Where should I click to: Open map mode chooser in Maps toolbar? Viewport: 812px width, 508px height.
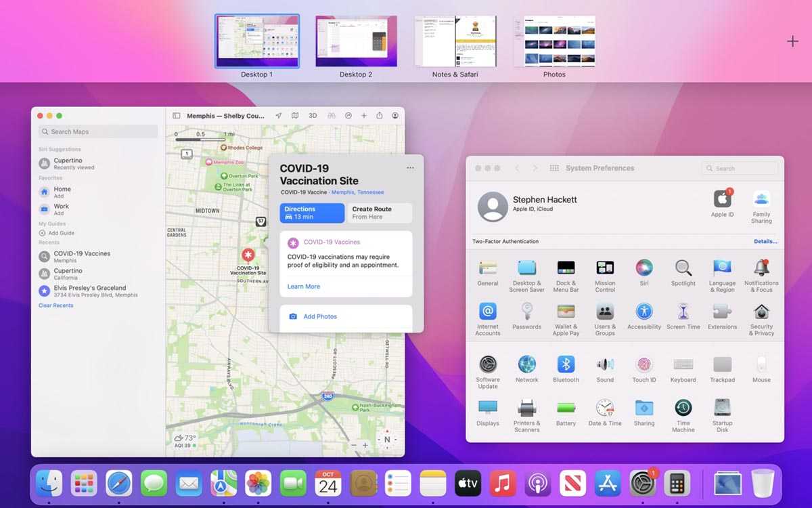pyautogui.click(x=295, y=116)
